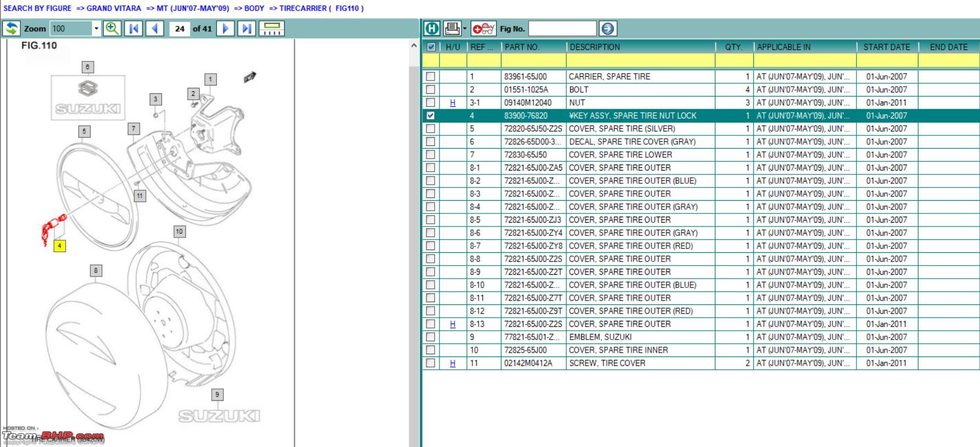Click the green H history icon
The height and width of the screenshot is (447, 980).
[x=432, y=29]
